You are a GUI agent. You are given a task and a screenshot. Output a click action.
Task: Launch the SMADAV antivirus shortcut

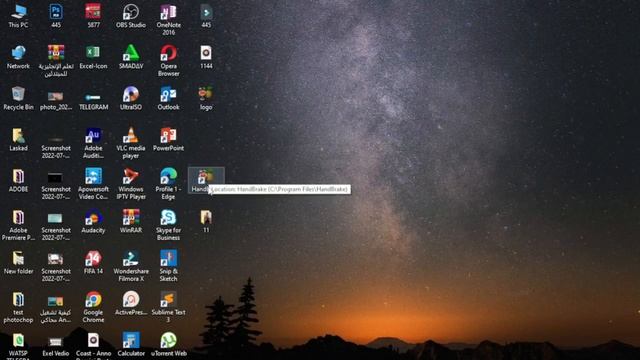tap(131, 57)
